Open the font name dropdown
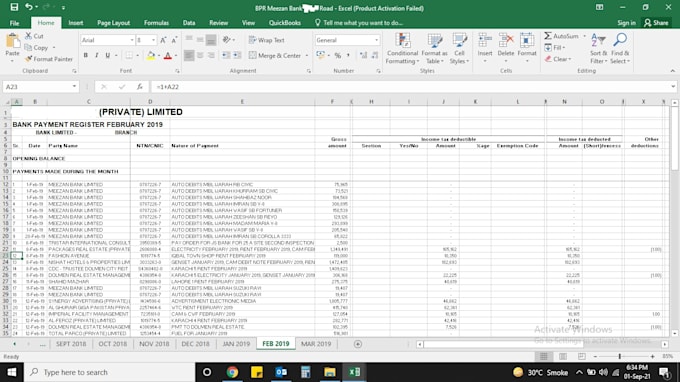The image size is (680, 382). point(132,40)
